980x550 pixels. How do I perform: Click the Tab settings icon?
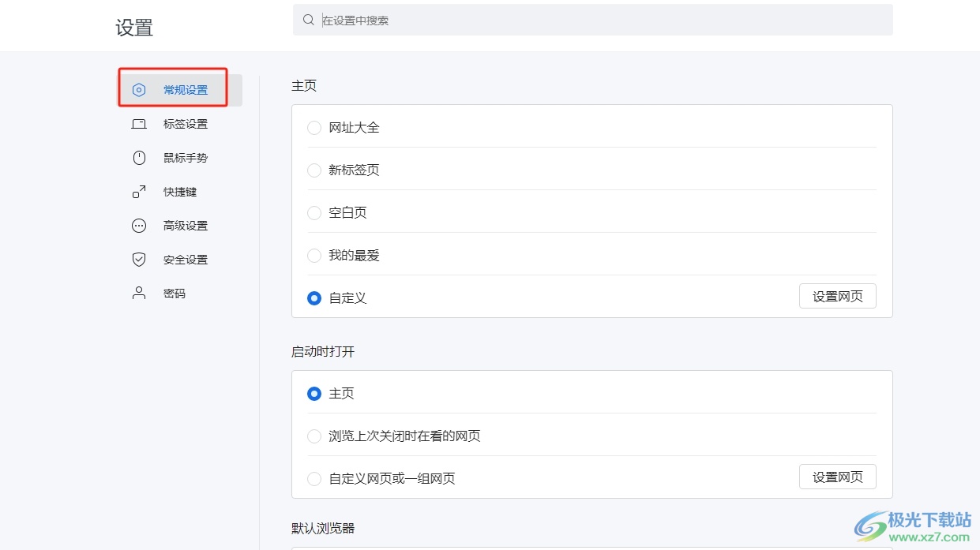tap(139, 124)
